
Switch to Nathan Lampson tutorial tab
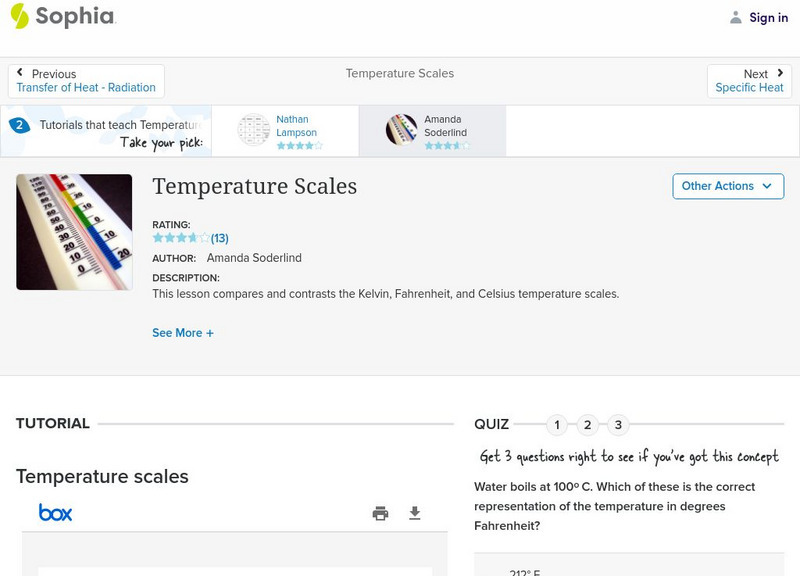point(297,126)
